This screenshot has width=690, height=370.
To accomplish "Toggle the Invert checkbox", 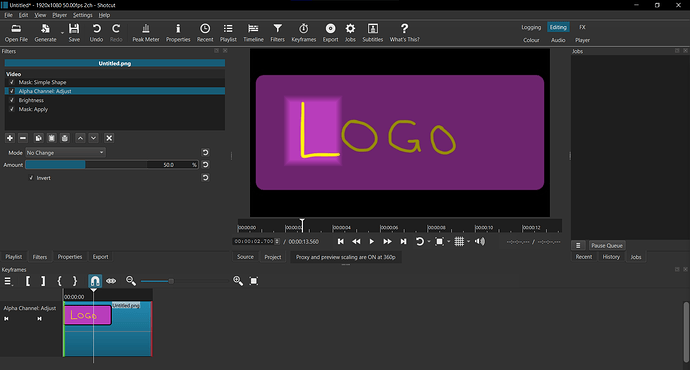I will [31, 178].
